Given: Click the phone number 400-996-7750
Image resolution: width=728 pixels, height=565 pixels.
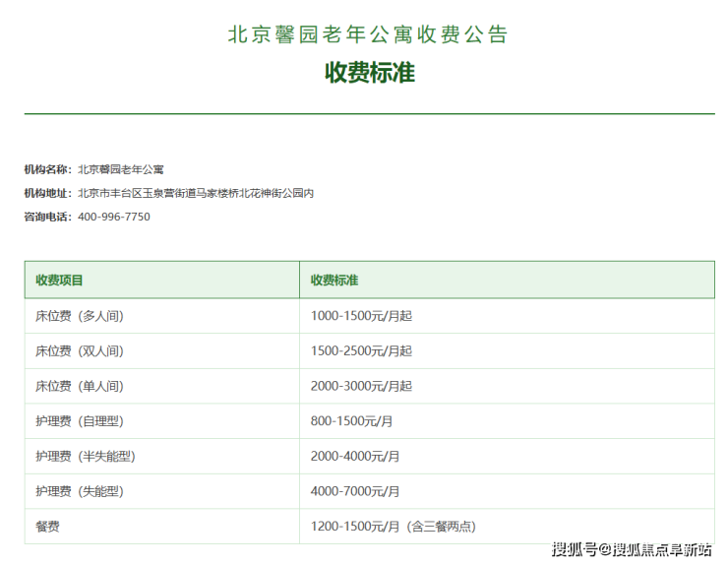Looking at the screenshot, I should 114,217.
